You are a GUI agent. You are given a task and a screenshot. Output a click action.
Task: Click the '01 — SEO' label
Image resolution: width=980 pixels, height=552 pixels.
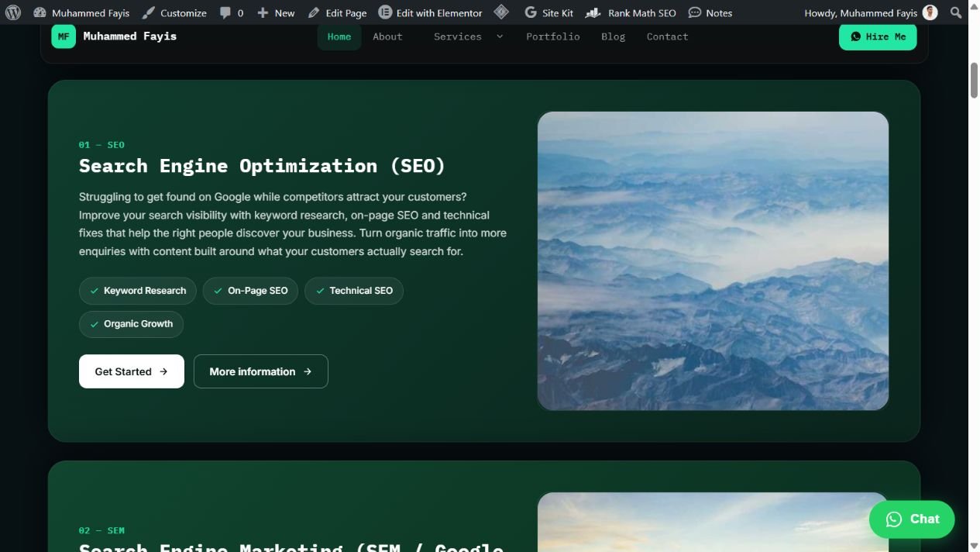tap(101, 145)
